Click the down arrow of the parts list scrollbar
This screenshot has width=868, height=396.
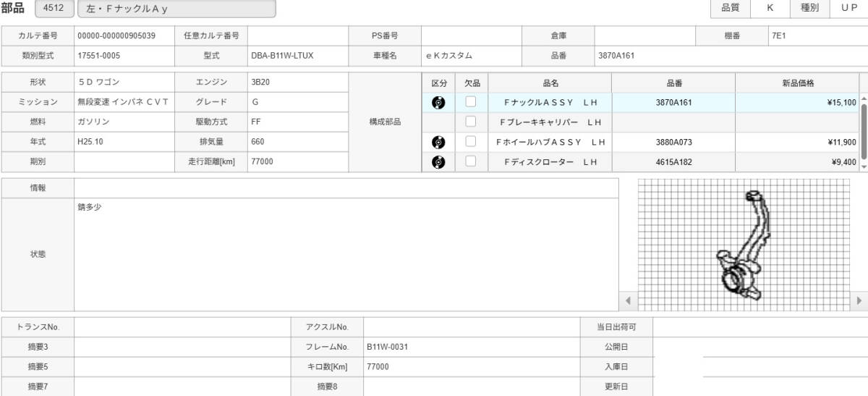(x=863, y=167)
